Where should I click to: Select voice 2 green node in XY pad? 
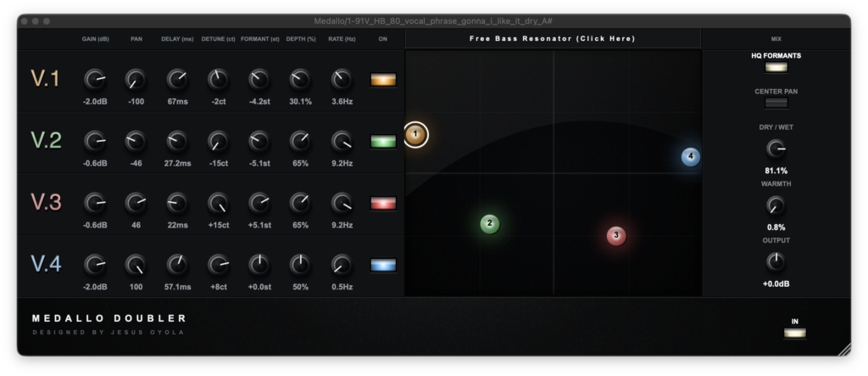[x=490, y=224]
